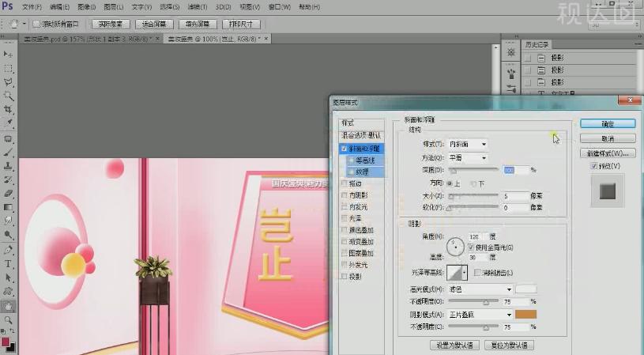This screenshot has height=355, width=644.
Task: Toggle the 预览 (Preview) checkbox
Action: tap(593, 165)
